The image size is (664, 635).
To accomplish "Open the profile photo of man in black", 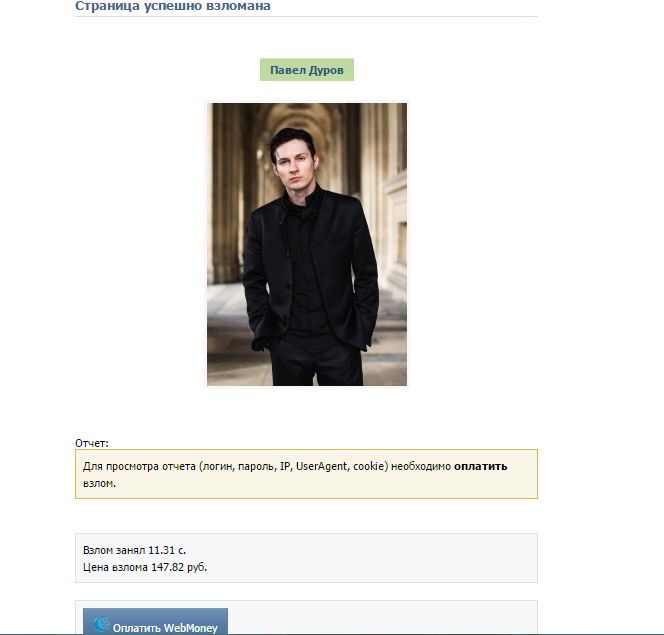I will point(307,244).
